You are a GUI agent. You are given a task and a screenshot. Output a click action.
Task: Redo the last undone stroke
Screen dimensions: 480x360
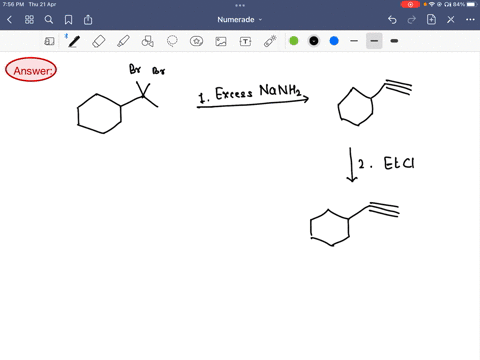[x=412, y=20]
